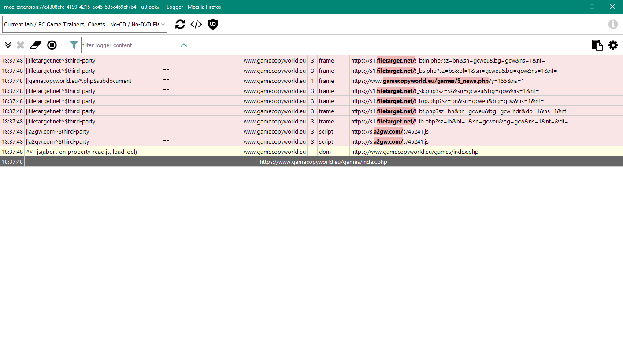Pause the logger
Viewport: 623px width, 364px height.
[52, 45]
